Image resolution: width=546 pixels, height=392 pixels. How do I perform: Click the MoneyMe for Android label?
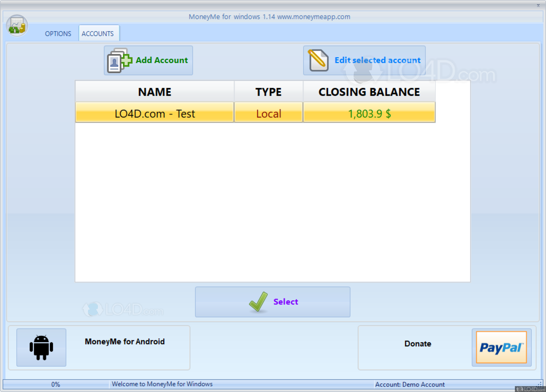pos(125,342)
